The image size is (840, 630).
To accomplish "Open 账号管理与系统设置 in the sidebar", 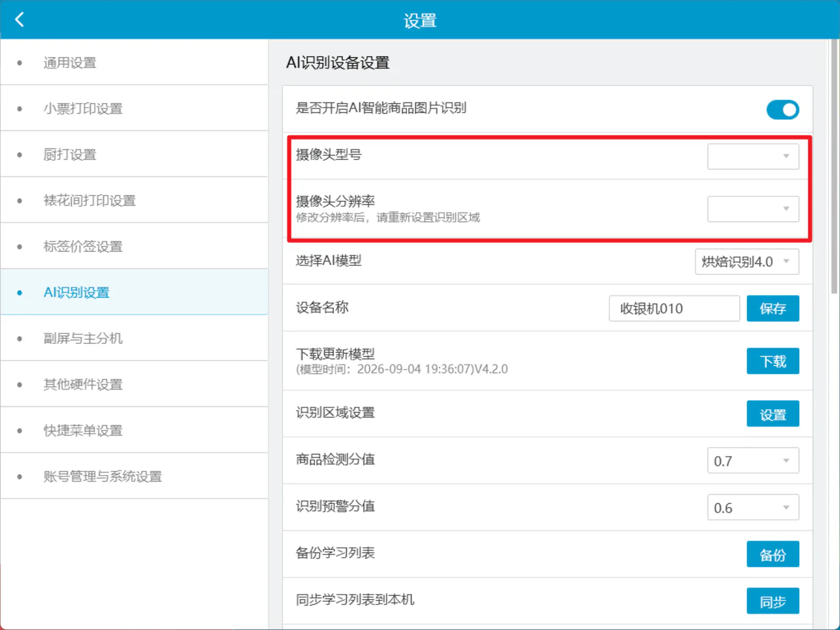I will tap(134, 476).
